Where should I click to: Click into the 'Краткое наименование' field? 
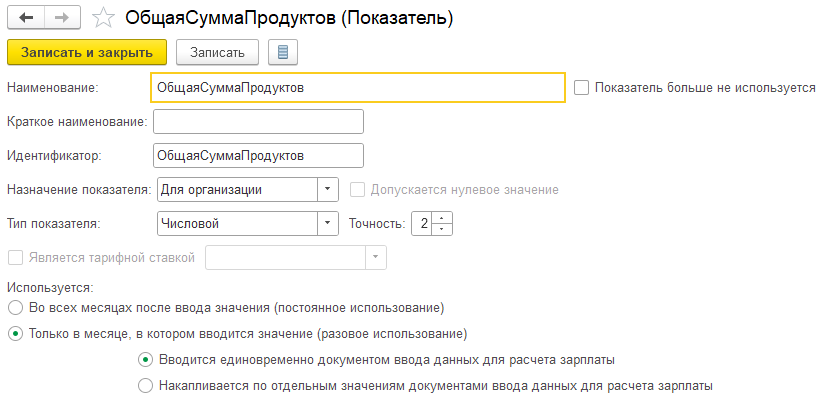pyautogui.click(x=257, y=122)
